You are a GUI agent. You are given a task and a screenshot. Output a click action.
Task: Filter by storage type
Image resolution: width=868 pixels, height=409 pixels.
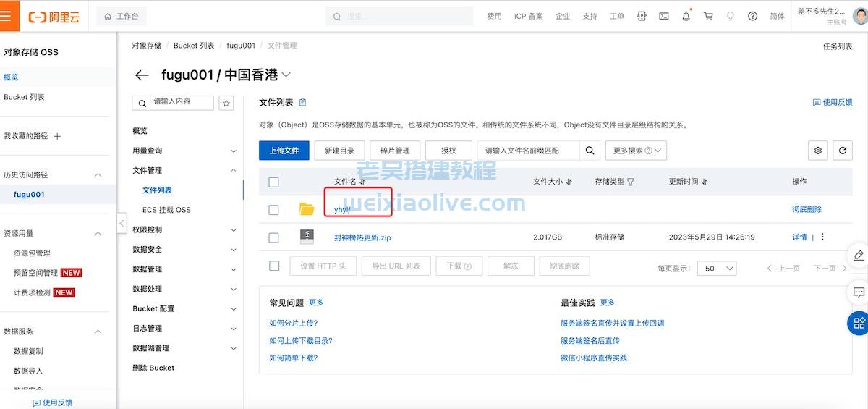click(630, 182)
